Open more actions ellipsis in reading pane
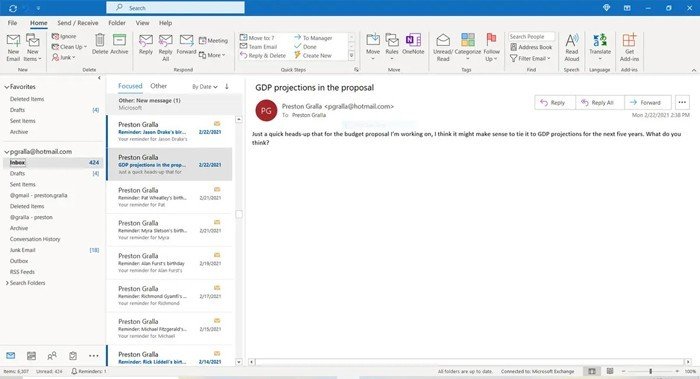Image resolution: width=700 pixels, height=379 pixels. point(682,103)
